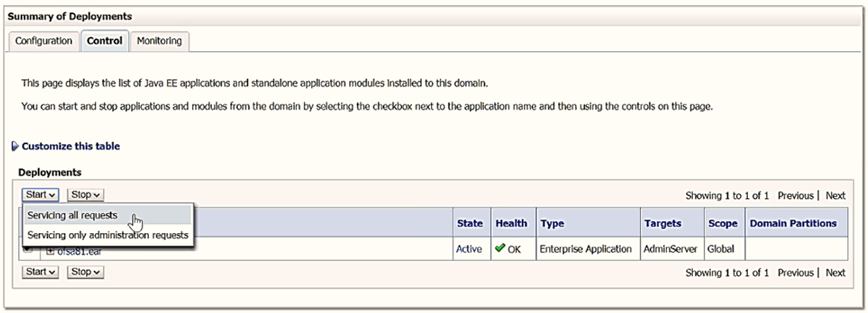Viewport: 868px width, 313px height.
Task: Open the ofsa81.ear deployment link
Action: click(x=79, y=251)
